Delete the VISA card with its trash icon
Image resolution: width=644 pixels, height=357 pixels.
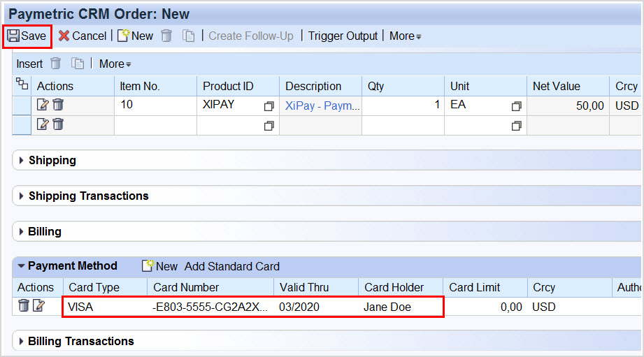click(x=24, y=305)
